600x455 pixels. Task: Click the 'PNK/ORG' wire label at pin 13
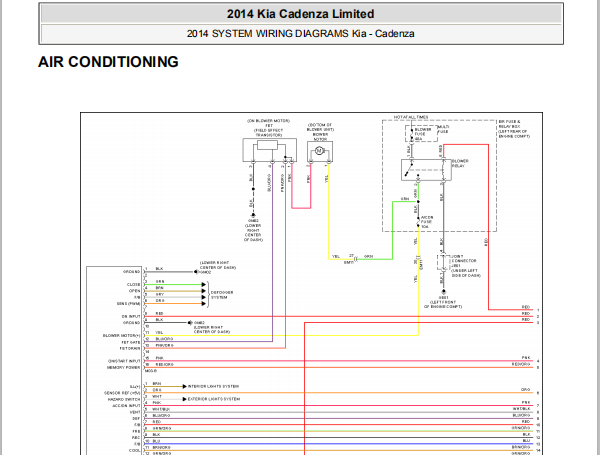click(165, 345)
